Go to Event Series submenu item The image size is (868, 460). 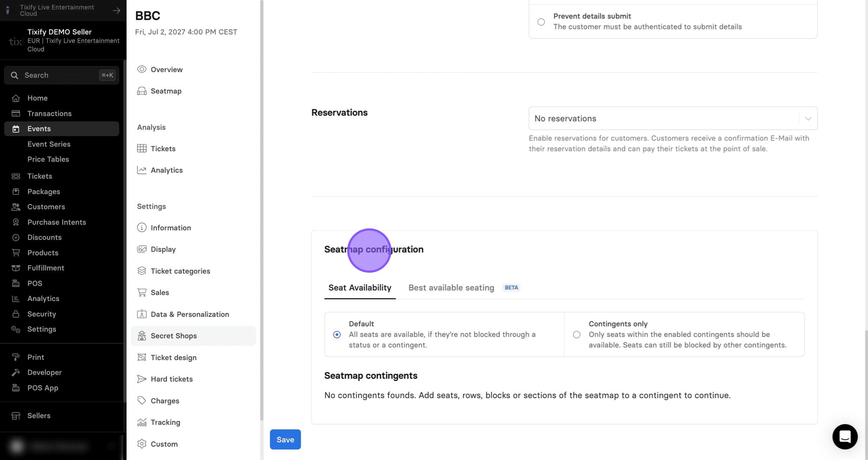(49, 144)
